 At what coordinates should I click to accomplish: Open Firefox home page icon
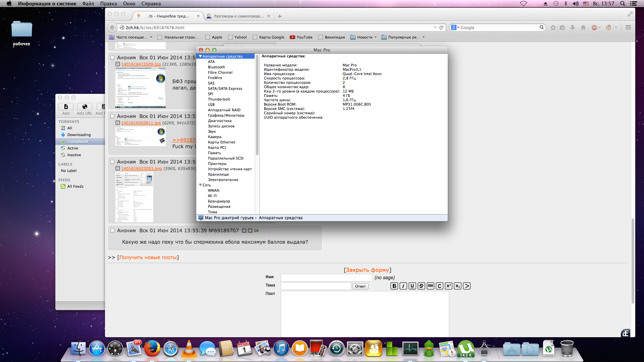(x=583, y=27)
